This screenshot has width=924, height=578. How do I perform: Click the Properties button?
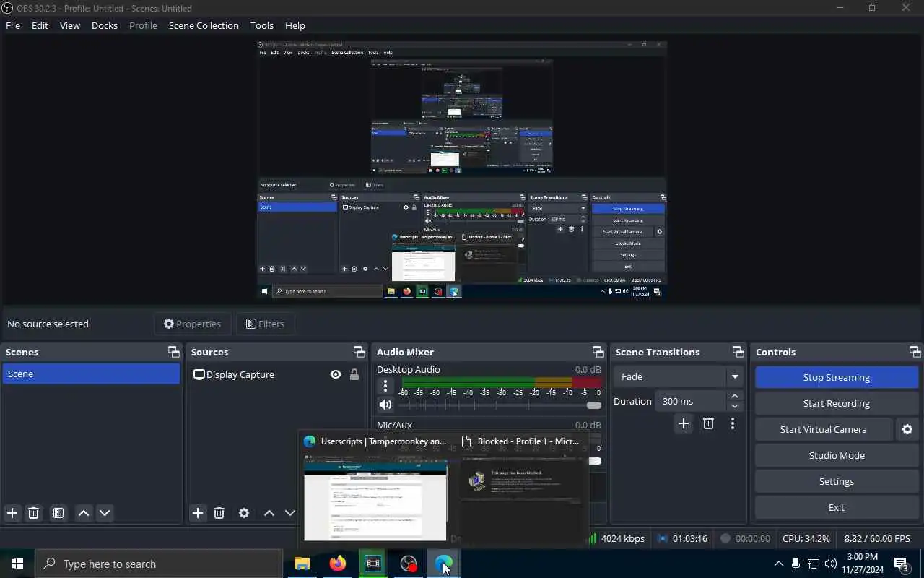click(x=192, y=324)
